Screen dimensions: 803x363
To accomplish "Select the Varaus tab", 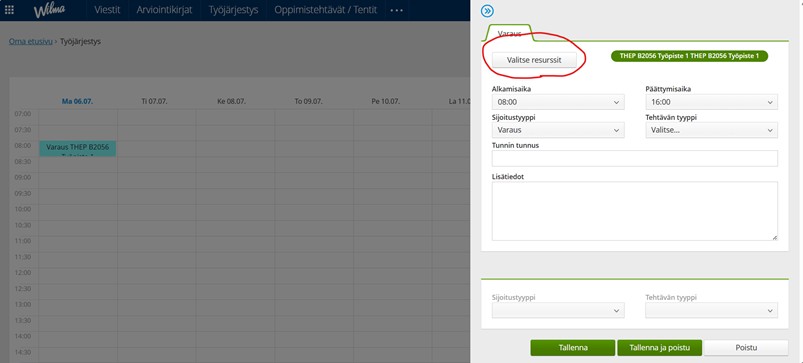I will click(x=510, y=33).
